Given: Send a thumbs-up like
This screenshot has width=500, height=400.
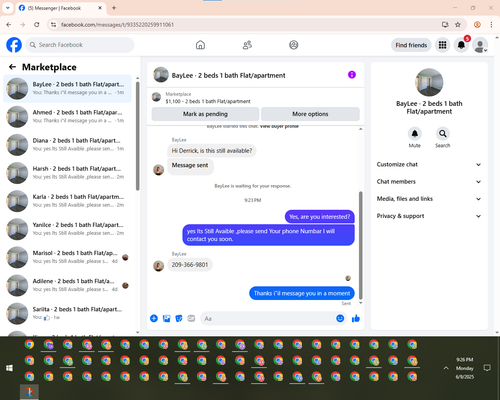Looking at the screenshot, I should pyautogui.click(x=356, y=318).
